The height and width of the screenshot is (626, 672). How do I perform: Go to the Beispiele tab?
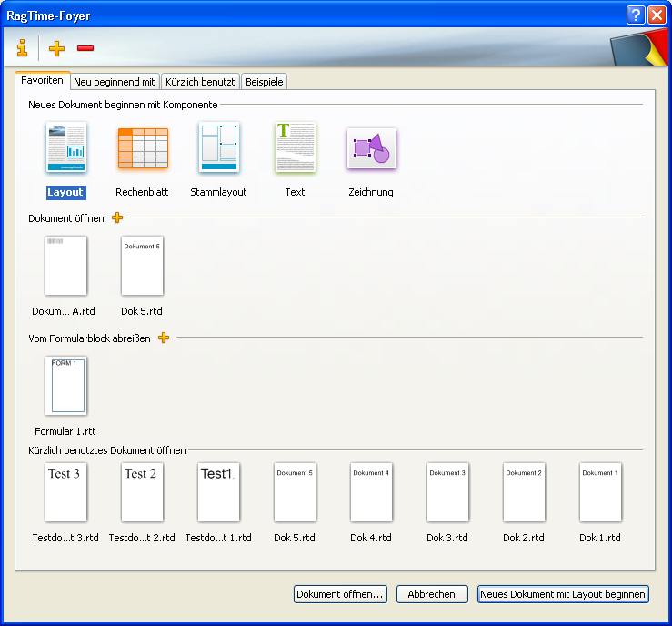point(264,82)
